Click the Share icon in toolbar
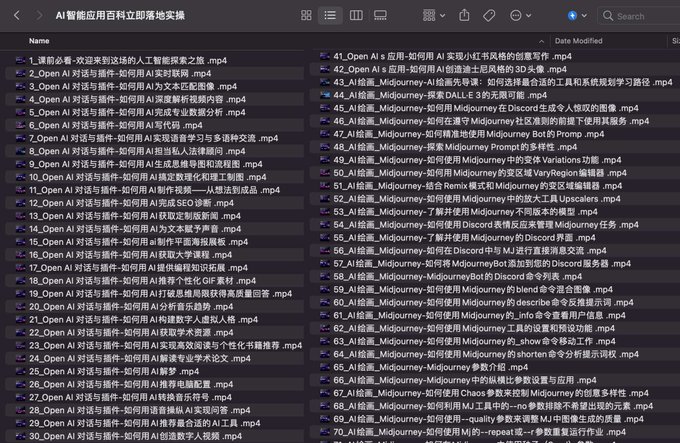The height and width of the screenshot is (443, 680). click(464, 16)
